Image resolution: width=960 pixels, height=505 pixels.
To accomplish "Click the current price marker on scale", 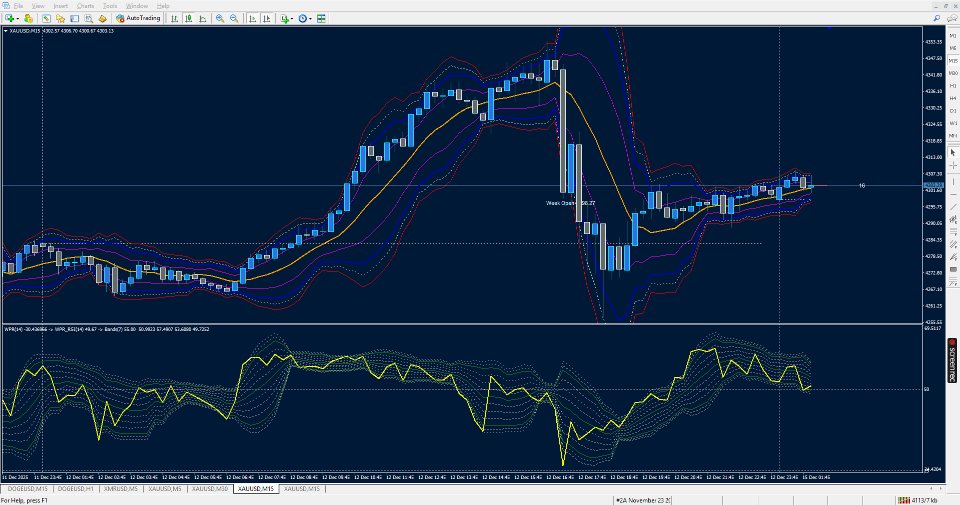I will [x=933, y=185].
